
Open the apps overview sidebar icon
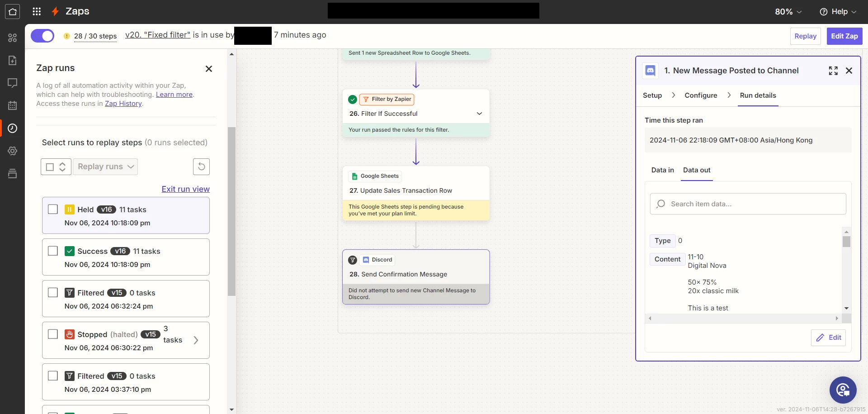[x=13, y=38]
